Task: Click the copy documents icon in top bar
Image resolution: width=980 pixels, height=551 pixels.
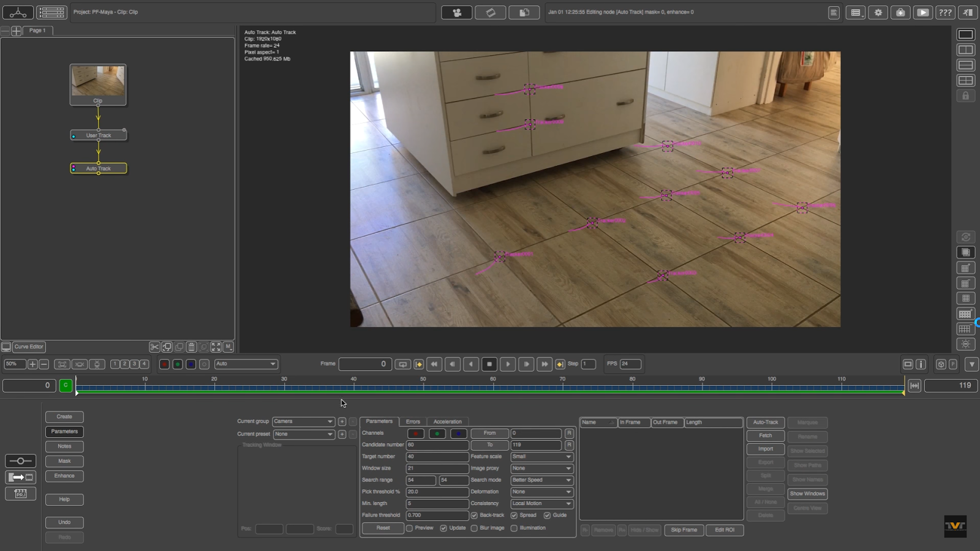Action: click(x=524, y=12)
